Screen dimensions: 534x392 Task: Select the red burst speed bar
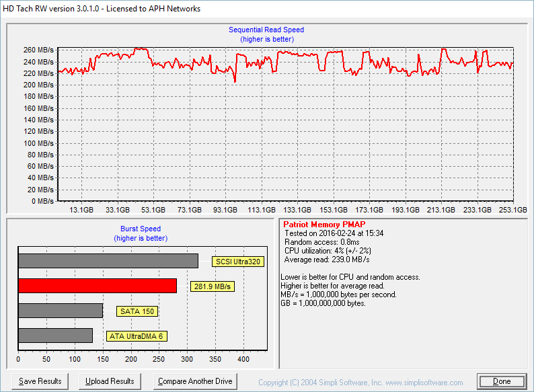[97, 286]
